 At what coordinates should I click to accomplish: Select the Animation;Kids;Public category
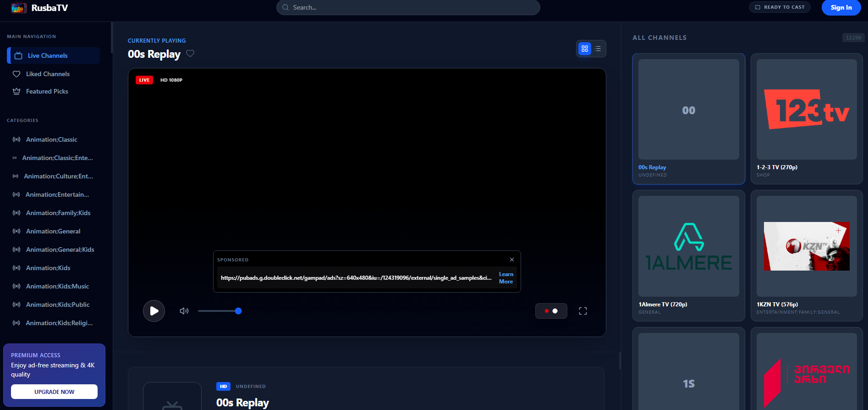tap(54, 305)
